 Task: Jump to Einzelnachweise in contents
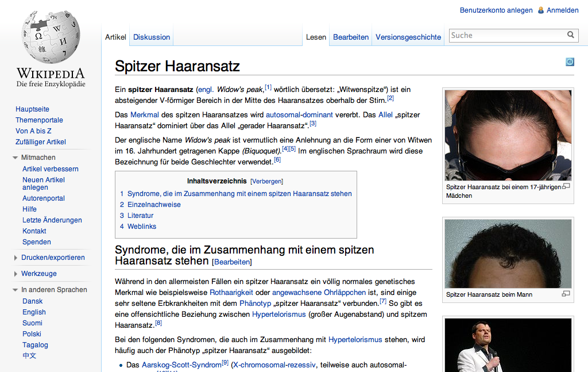point(150,205)
